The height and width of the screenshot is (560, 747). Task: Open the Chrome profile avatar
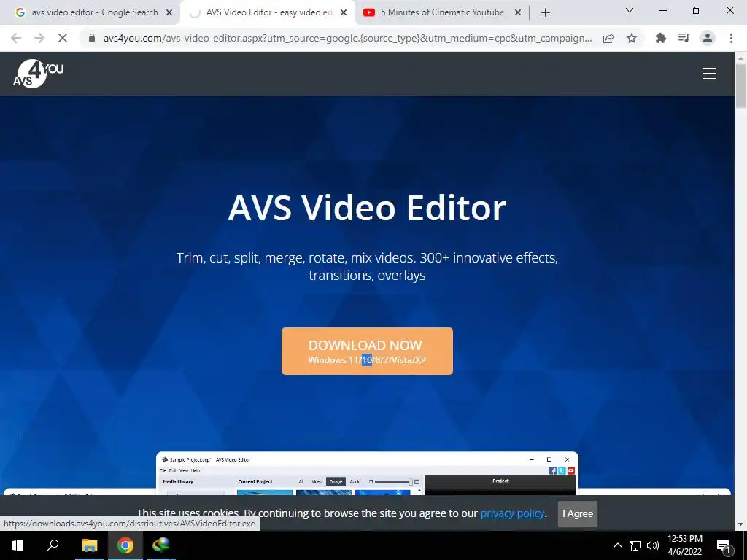point(708,38)
